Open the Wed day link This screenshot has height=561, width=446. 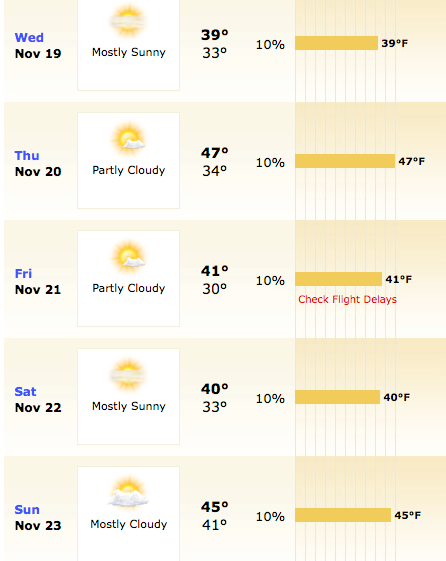point(29,38)
